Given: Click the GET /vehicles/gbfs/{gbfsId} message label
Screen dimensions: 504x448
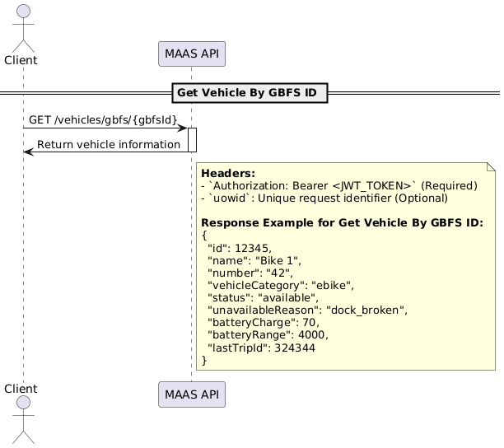Looking at the screenshot, I should pyautogui.click(x=103, y=120).
